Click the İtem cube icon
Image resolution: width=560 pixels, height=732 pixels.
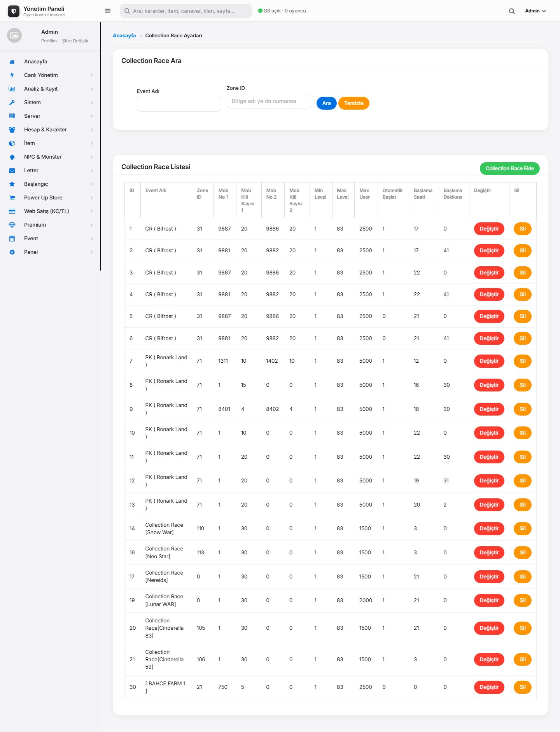coord(12,143)
